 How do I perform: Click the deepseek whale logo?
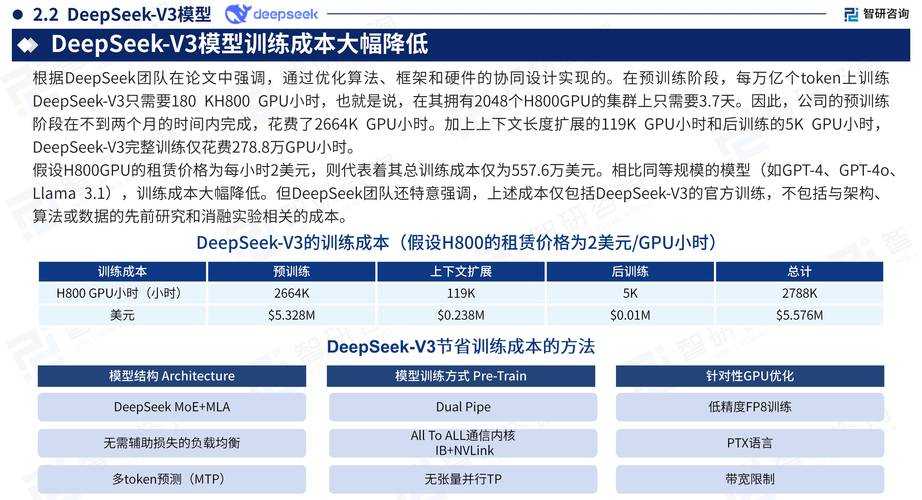[x=238, y=14]
